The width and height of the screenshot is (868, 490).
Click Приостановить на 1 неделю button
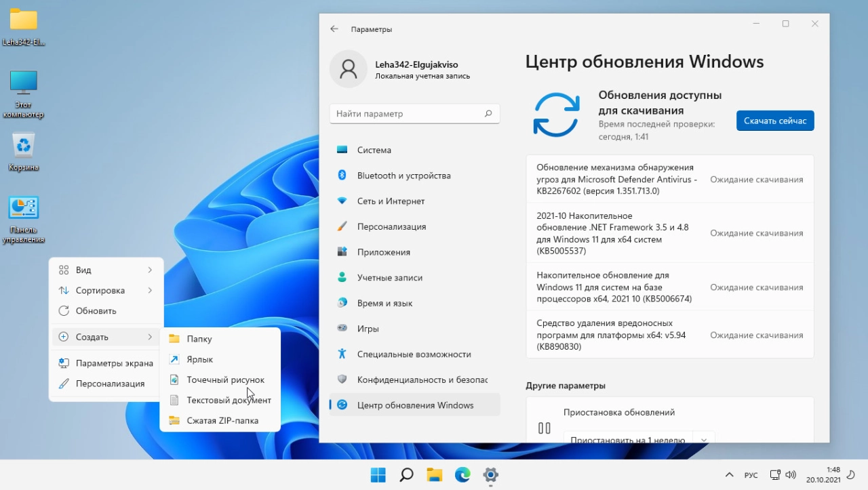628,439
